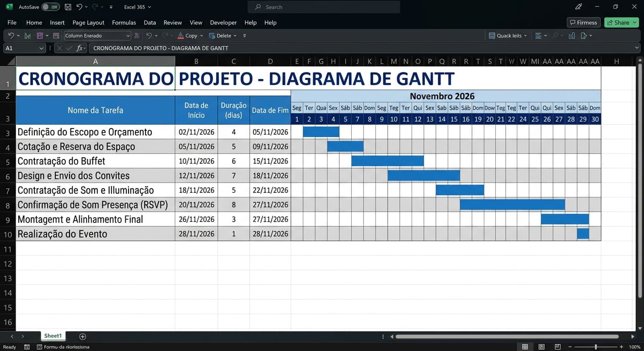The height and width of the screenshot is (351, 644).
Task: Click the Copy button with red underline icon
Action: (x=187, y=36)
